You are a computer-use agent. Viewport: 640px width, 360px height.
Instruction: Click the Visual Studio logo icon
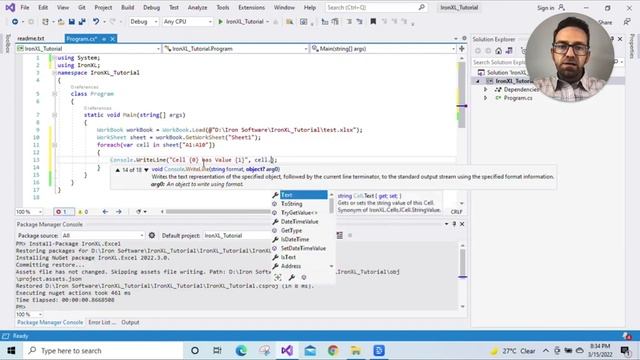(10, 7)
